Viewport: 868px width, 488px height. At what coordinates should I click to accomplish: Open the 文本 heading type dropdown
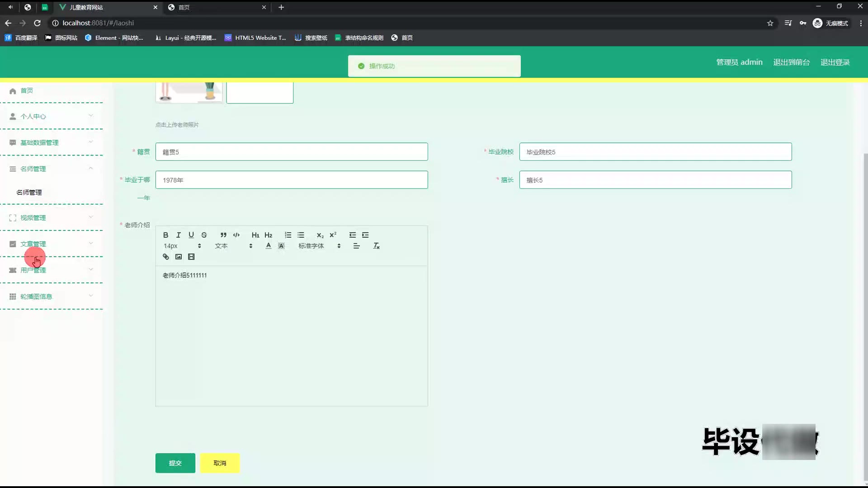(234, 246)
